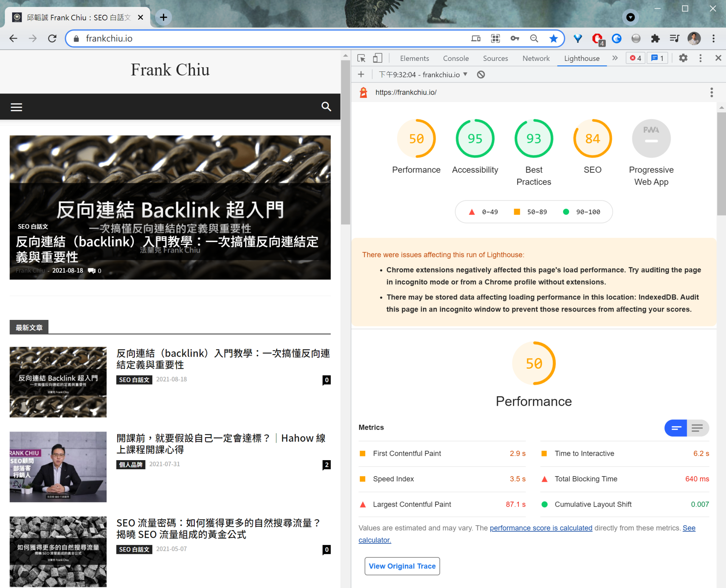Switch to the Network tab
The width and height of the screenshot is (726, 588).
point(536,58)
